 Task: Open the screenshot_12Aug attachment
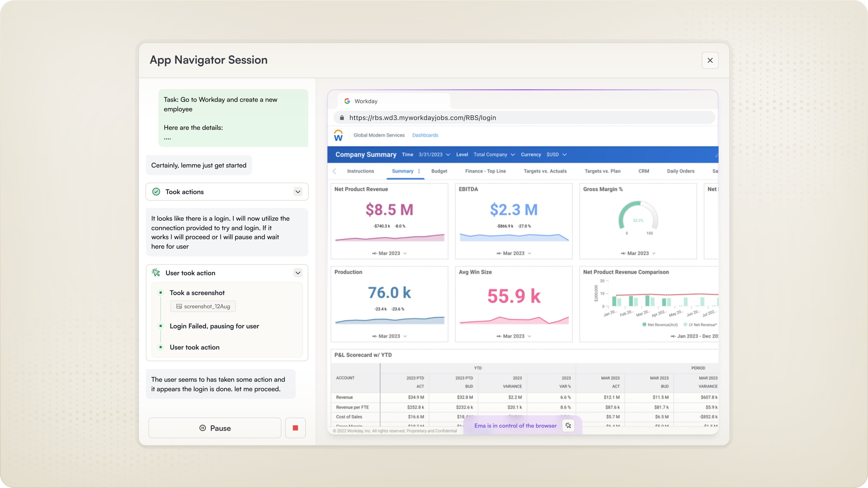pyautogui.click(x=203, y=306)
